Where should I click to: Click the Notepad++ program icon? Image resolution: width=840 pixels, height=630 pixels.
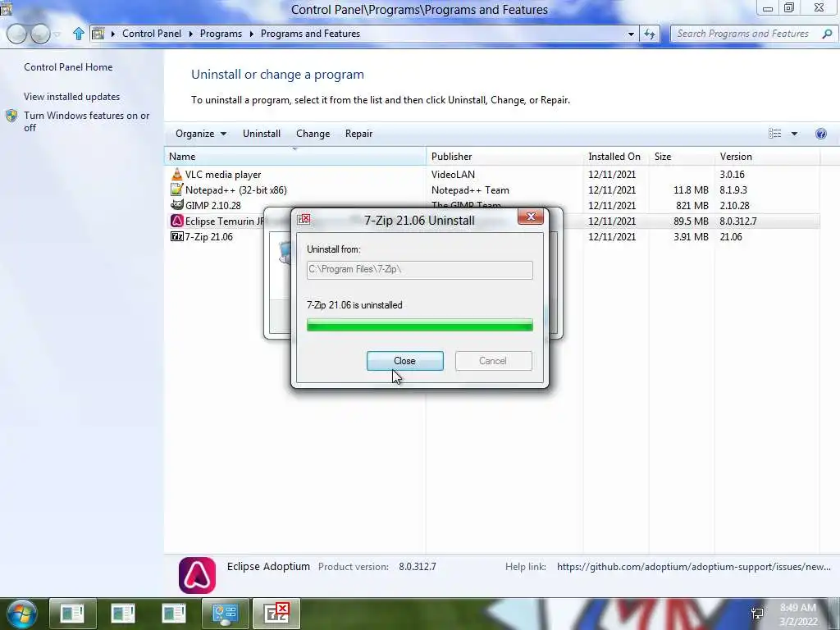point(177,189)
